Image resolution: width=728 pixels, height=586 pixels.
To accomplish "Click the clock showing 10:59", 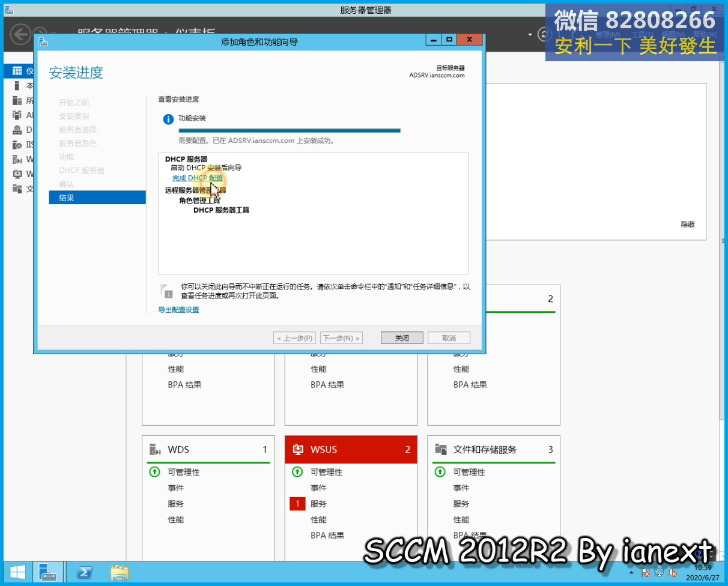I will pyautogui.click(x=703, y=567).
